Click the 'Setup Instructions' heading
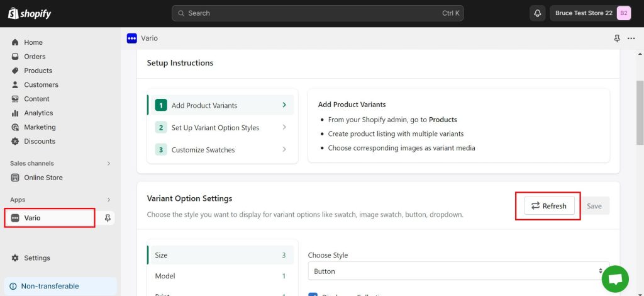Viewport: 644px width, 296px height. [x=180, y=63]
